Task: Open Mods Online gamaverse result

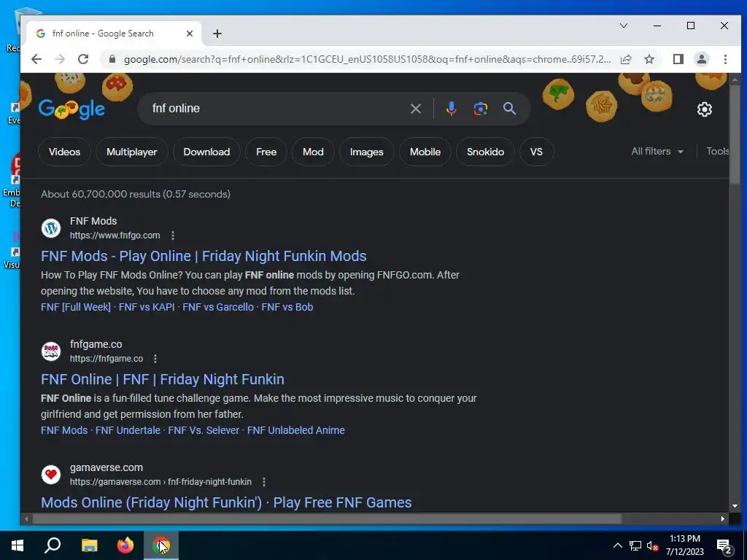Action: [x=226, y=503]
